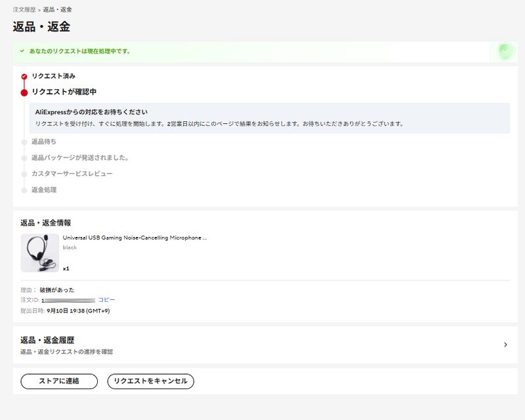Contact the store via ストアに連絡 button
Image resolution: width=525 pixels, height=420 pixels.
tap(59, 381)
